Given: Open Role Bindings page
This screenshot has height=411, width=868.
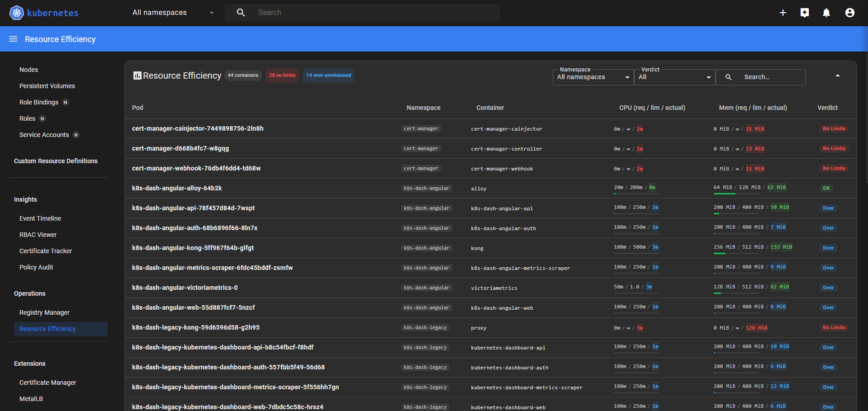Looking at the screenshot, I should 39,102.
